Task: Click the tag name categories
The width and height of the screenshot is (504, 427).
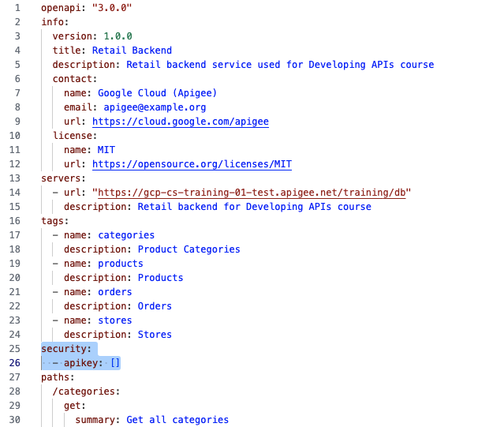Action: tap(126, 235)
